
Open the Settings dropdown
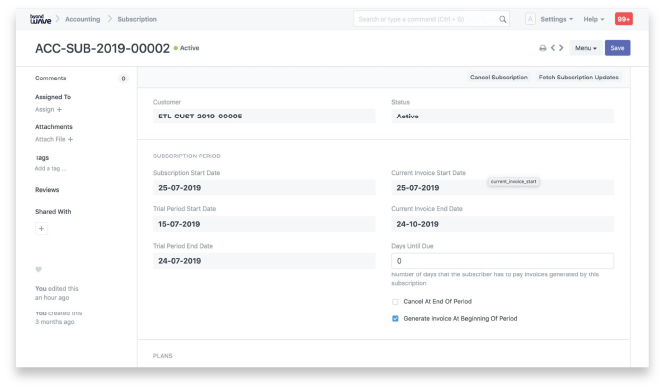pos(556,19)
